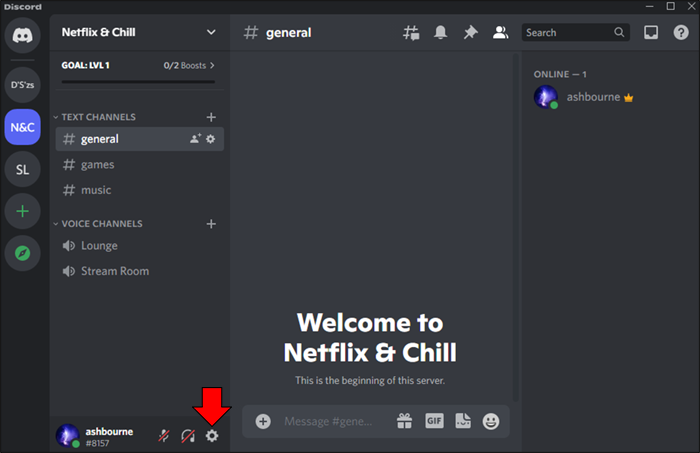This screenshot has height=453, width=700.
Task: Toggle the microphone mute button
Action: point(164,436)
